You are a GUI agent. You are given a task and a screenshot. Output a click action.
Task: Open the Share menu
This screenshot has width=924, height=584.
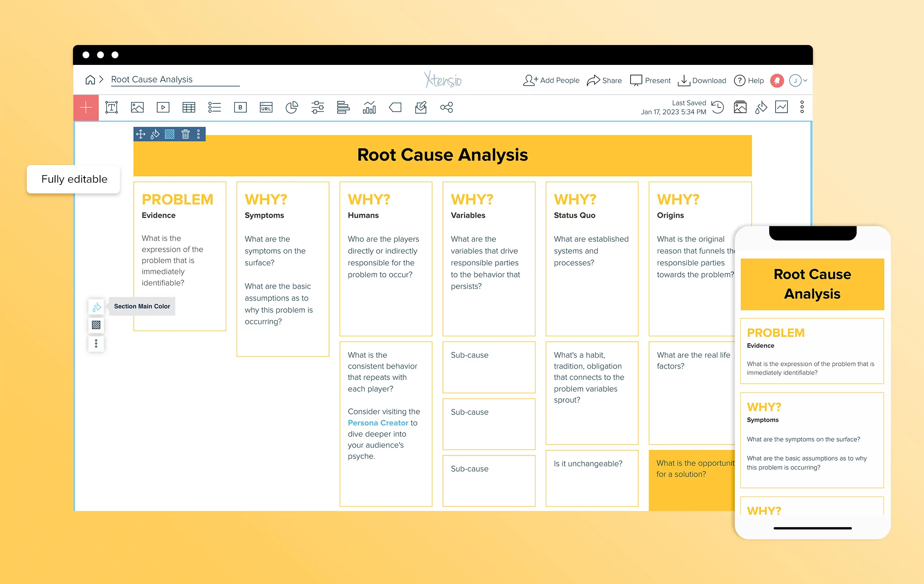click(604, 80)
